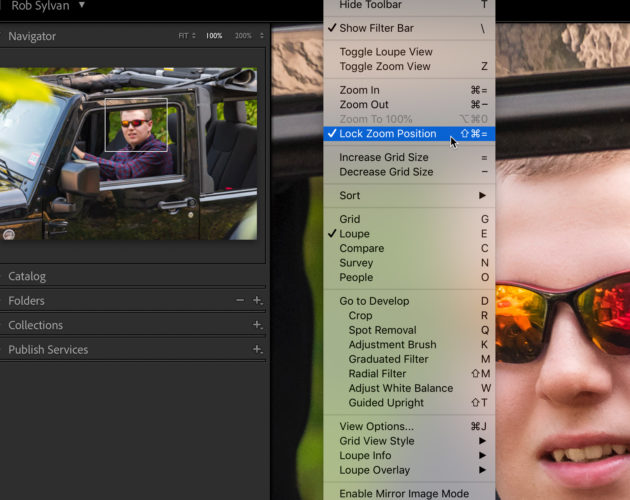Select Guided Upright from the menu

click(409, 403)
